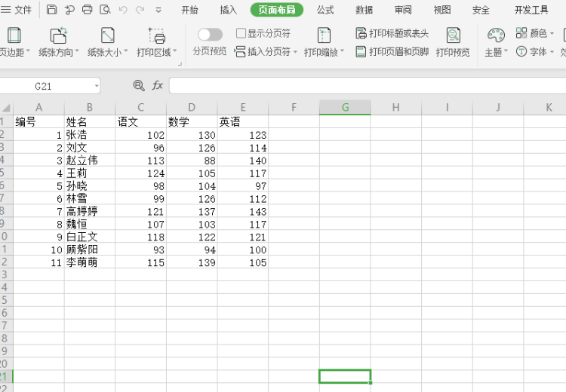Expand the 主题 dropdown arrow
This screenshot has width=566, height=392.
click(506, 51)
